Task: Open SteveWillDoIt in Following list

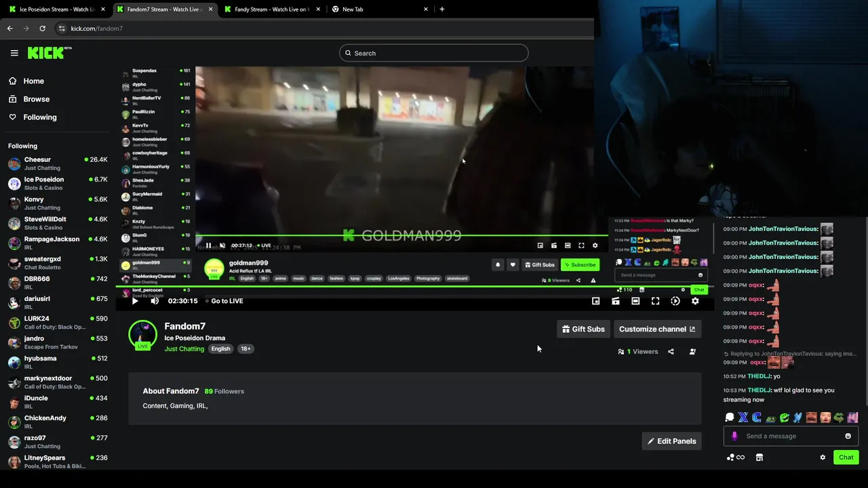Action: tap(58, 223)
